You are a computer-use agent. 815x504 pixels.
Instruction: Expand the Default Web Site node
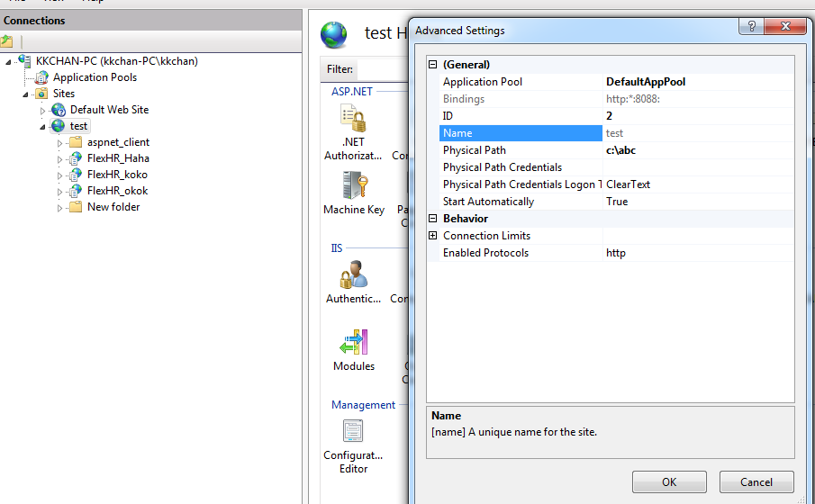(42, 111)
